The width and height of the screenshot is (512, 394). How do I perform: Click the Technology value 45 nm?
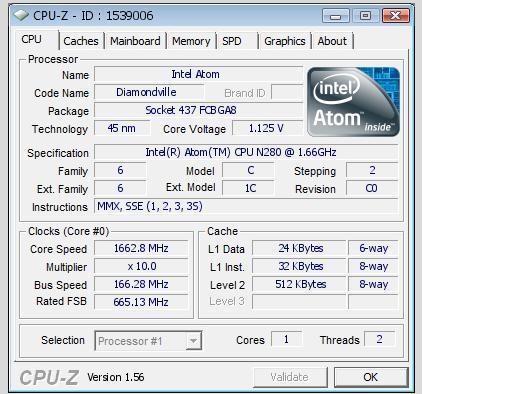pos(122,128)
